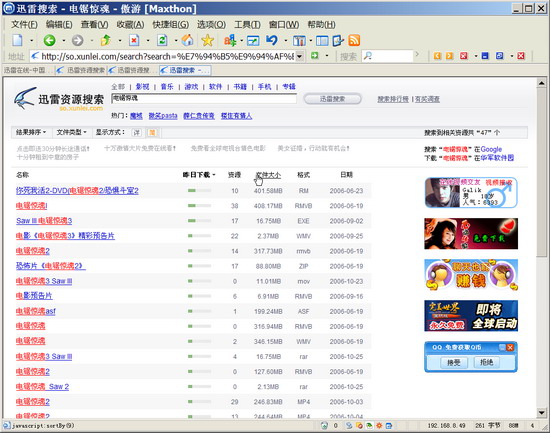Viewport: 550px width, 433px height.
Task: Open the 文件(F) menu
Action: [24, 25]
